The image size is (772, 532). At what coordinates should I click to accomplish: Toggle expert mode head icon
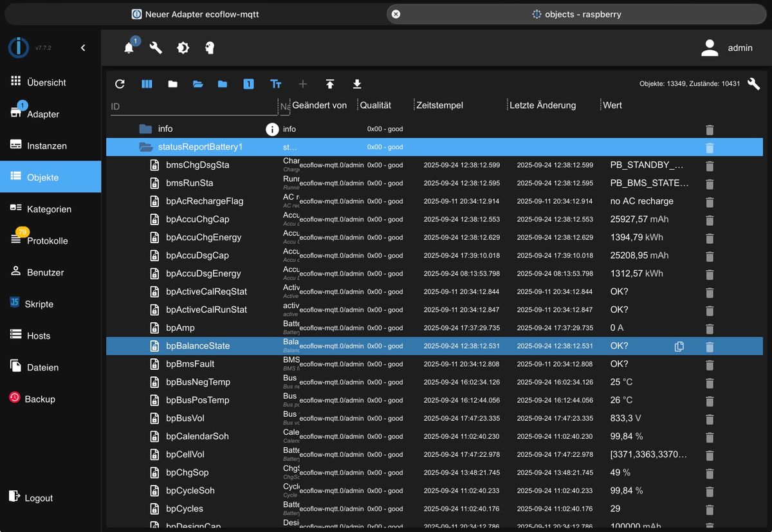coord(210,48)
